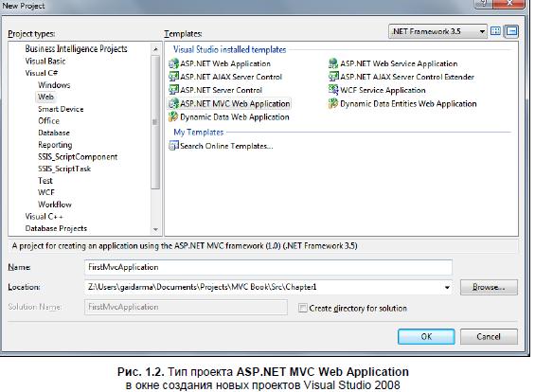Switch templates to small icons view
This screenshot has width=535, height=392.
pos(511,31)
